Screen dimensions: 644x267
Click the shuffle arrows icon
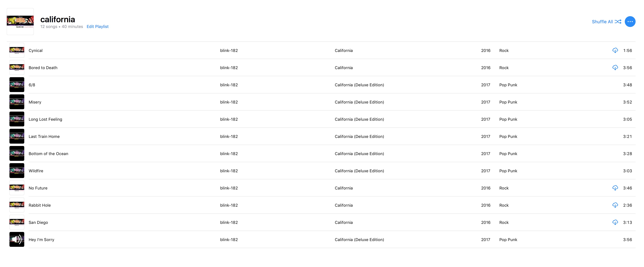618,22
